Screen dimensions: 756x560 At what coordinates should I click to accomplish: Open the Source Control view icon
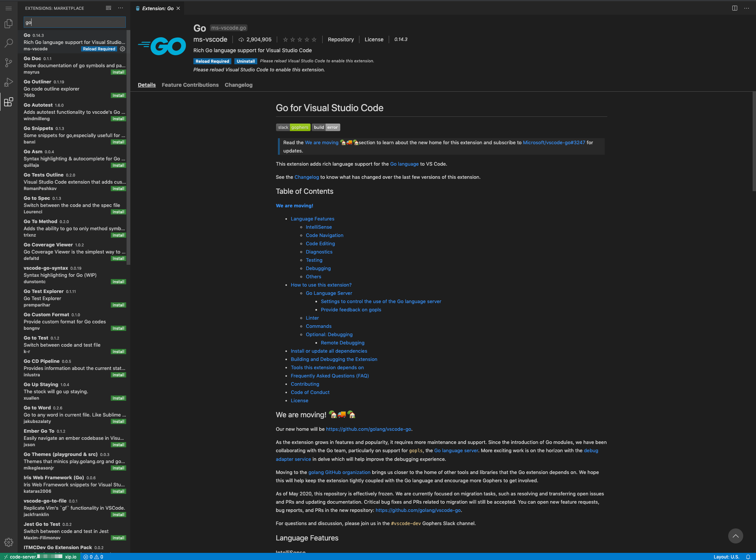pyautogui.click(x=9, y=63)
